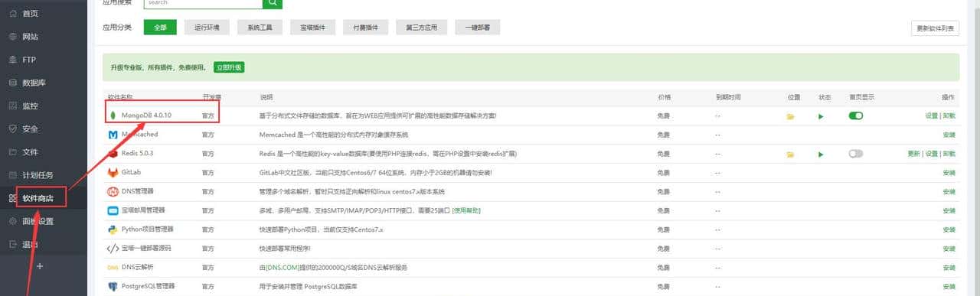The height and width of the screenshot is (296, 980).
Task: Click 设置 link for Redis
Action: (x=931, y=154)
